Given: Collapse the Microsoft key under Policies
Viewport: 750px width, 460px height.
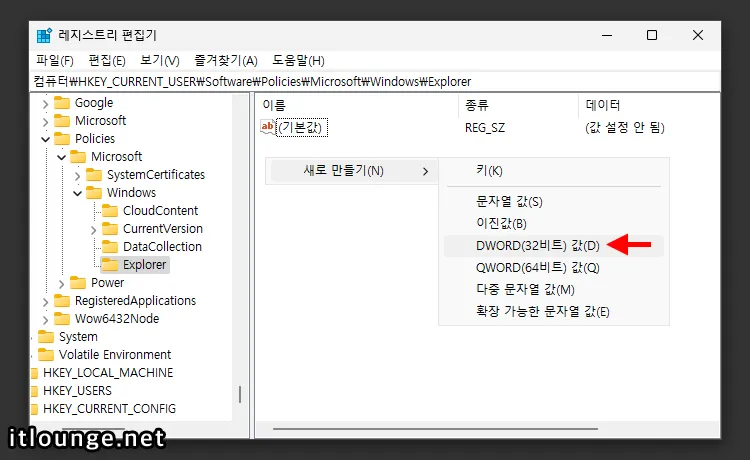Looking at the screenshot, I should click(62, 157).
